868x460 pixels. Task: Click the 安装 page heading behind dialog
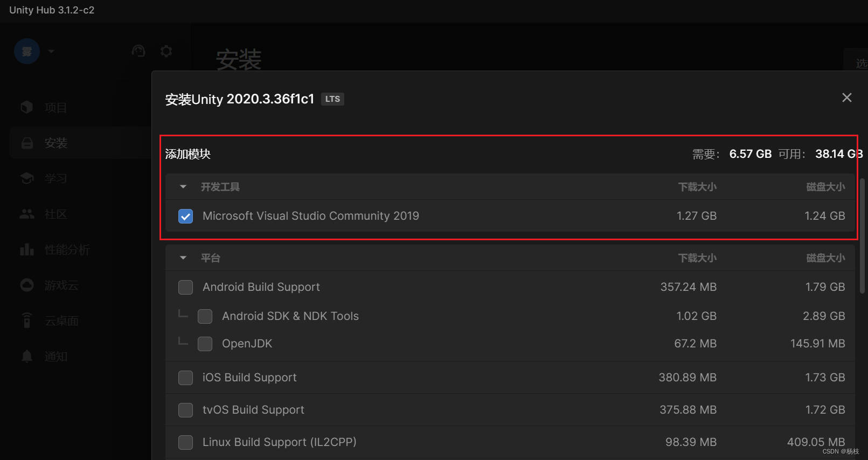(x=239, y=59)
